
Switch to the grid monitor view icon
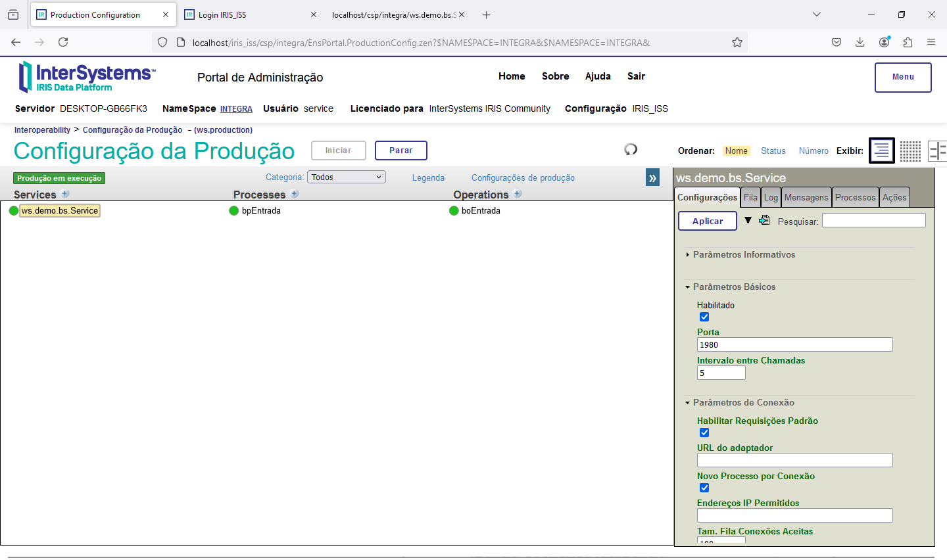[x=910, y=151]
